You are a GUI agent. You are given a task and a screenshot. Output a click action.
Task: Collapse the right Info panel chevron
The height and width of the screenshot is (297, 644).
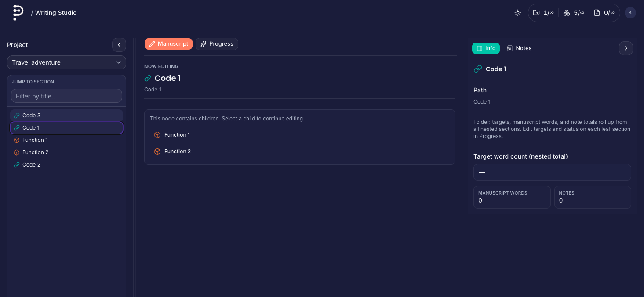click(x=626, y=48)
